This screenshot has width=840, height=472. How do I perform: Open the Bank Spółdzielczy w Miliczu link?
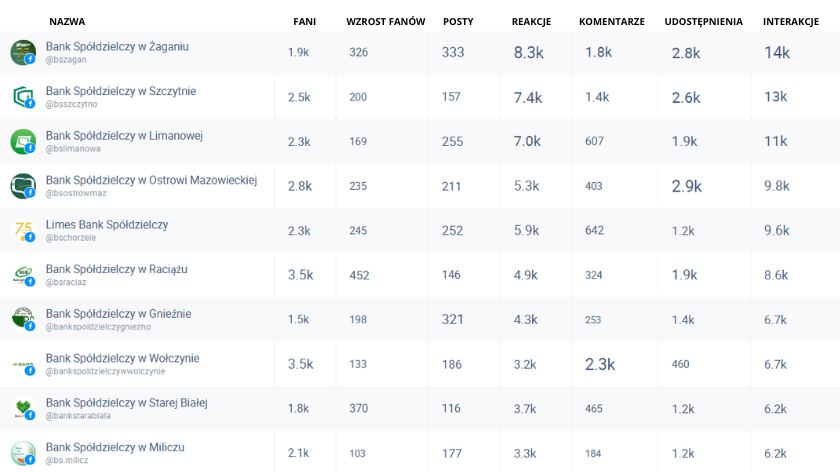coord(115,447)
